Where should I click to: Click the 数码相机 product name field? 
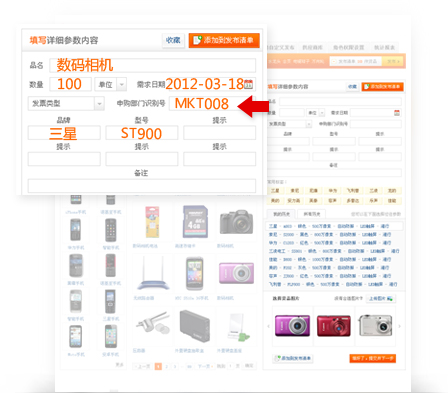153,65
